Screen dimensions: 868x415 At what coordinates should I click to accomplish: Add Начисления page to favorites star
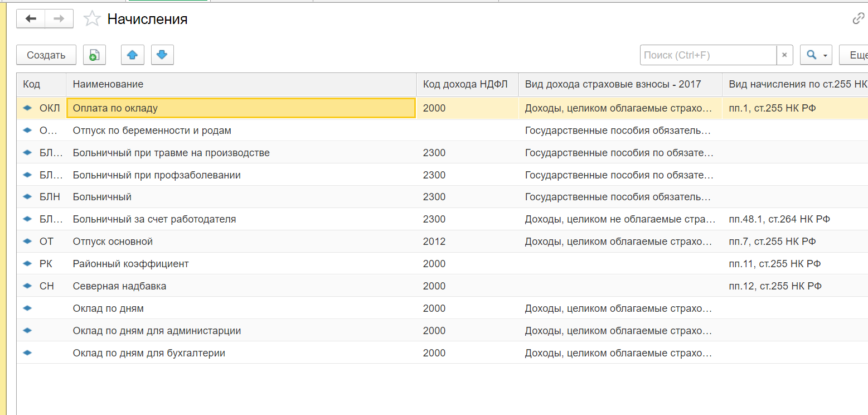(91, 20)
